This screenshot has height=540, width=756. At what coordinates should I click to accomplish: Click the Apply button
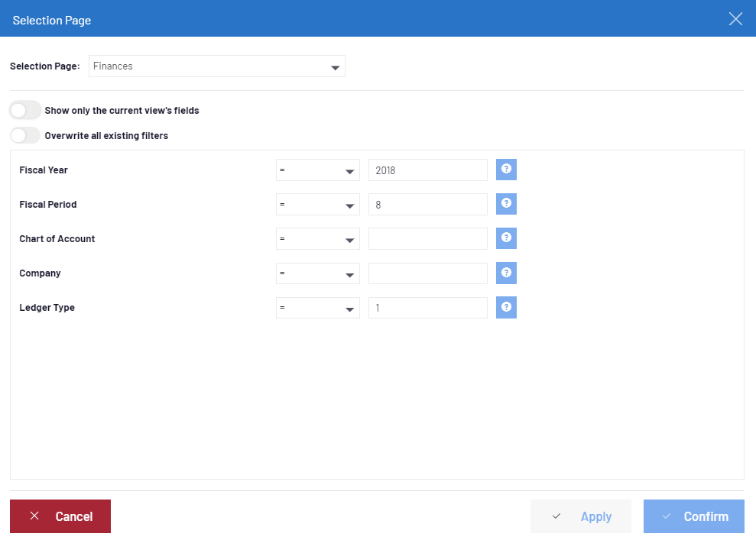[x=581, y=516]
